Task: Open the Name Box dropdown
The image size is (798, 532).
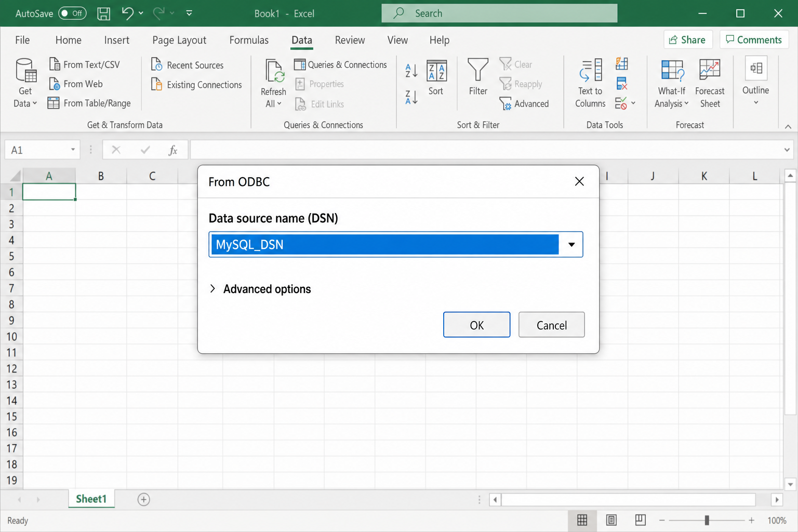Action: click(73, 150)
